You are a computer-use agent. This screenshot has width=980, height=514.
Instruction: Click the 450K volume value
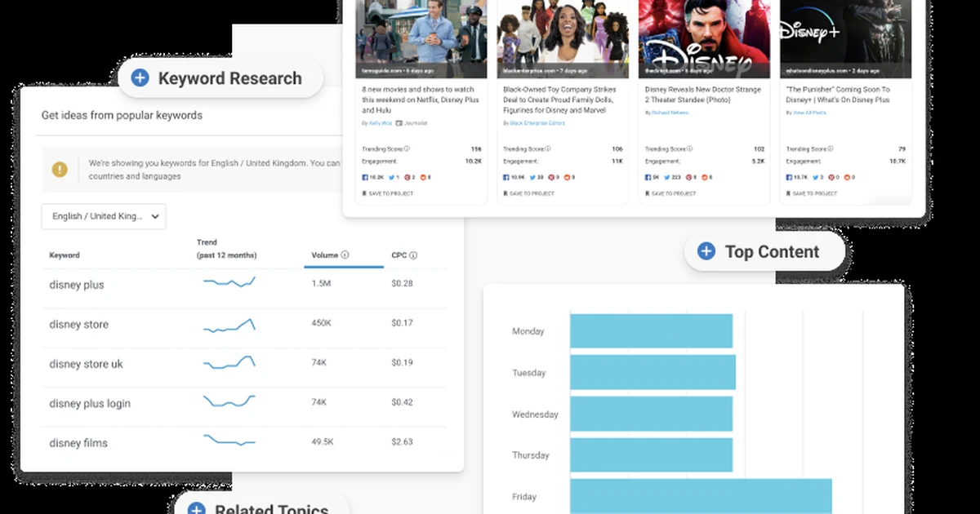pos(322,323)
